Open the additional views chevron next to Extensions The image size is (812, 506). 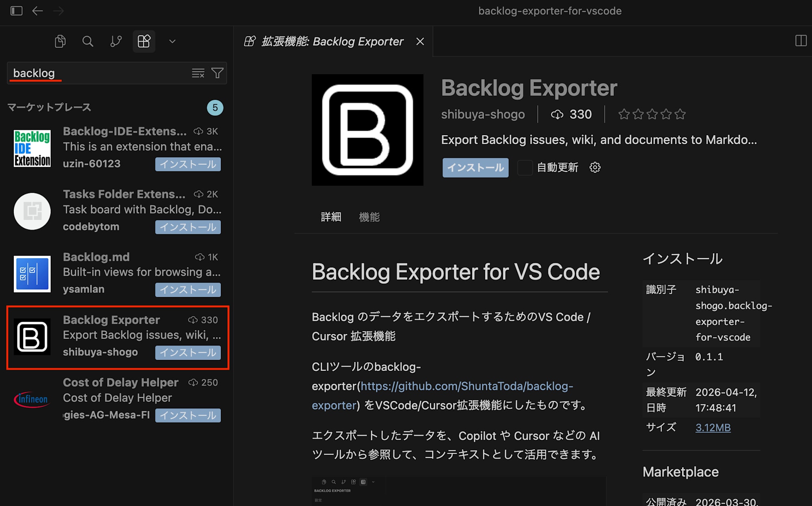point(172,41)
